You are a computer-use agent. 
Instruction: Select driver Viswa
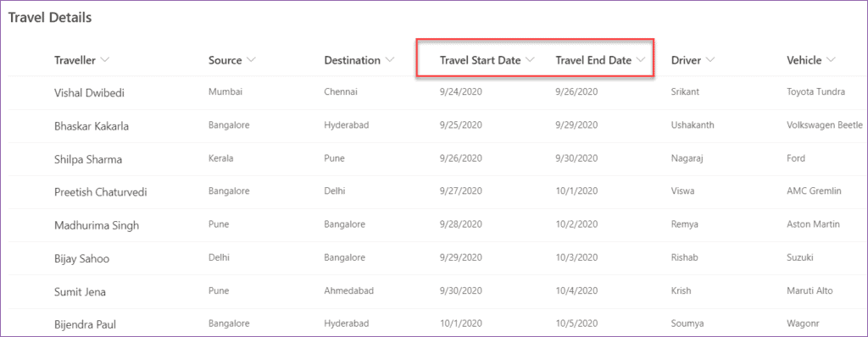[x=682, y=191]
